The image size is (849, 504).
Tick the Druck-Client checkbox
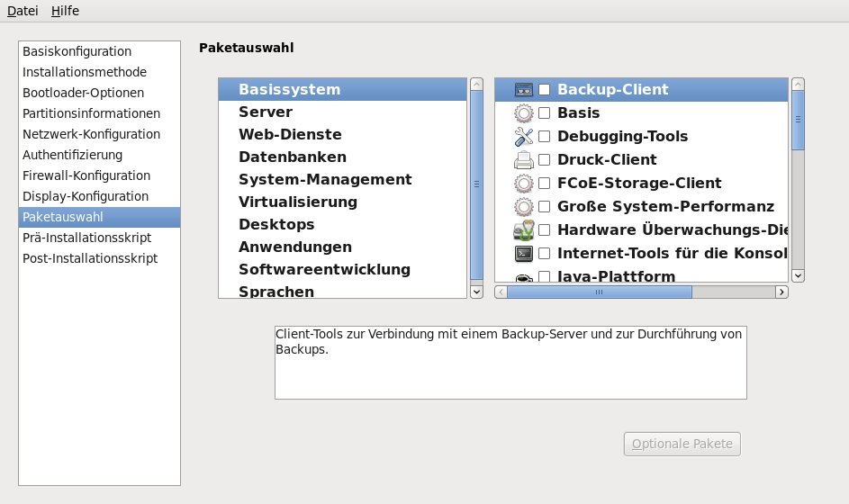545,160
